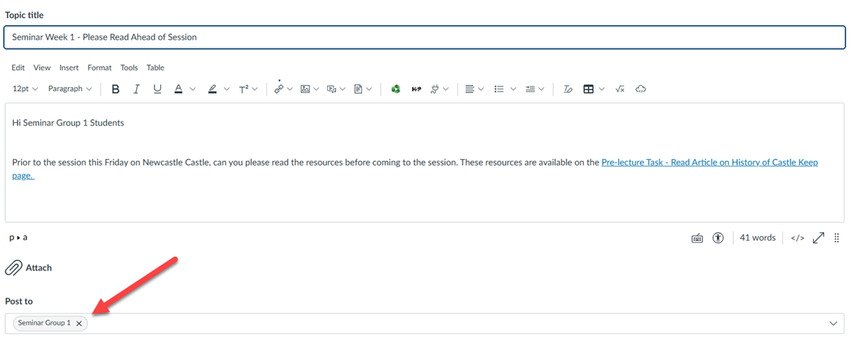The height and width of the screenshot is (351, 868).
Task: Expand the links dropdown arrow
Action: click(290, 89)
